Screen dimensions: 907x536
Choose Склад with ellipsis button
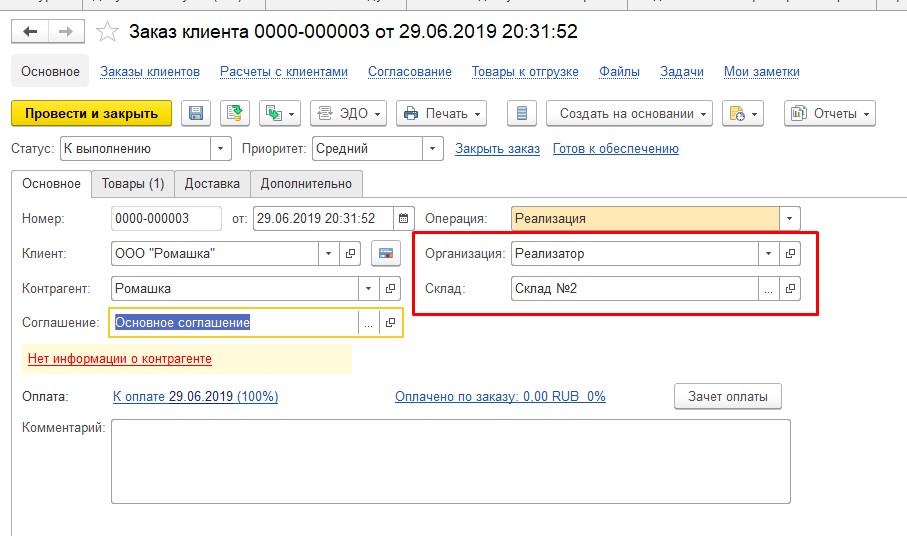click(x=768, y=289)
